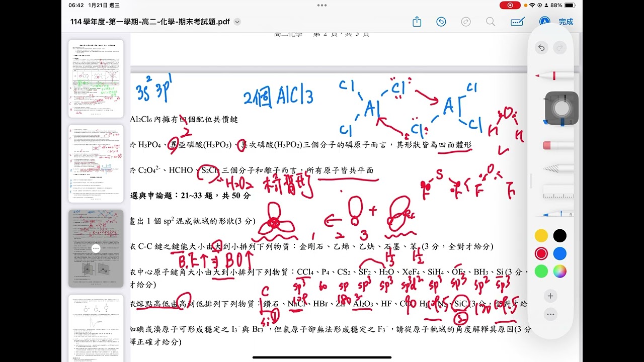Choose the green color swatch

pyautogui.click(x=541, y=271)
